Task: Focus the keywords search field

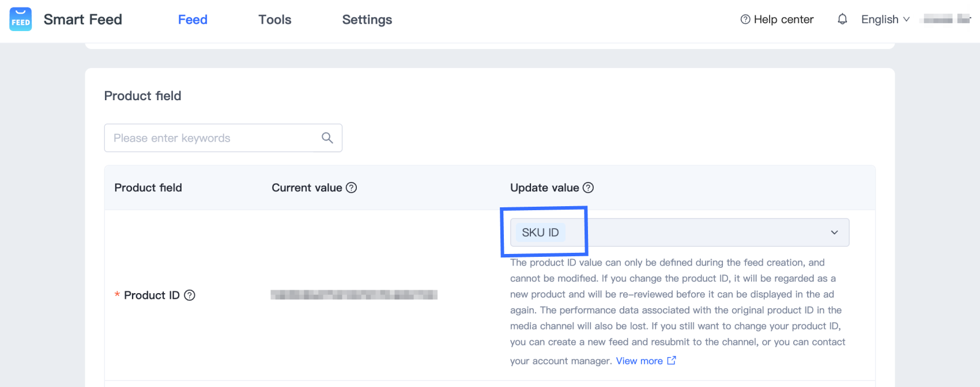Action: (213, 138)
